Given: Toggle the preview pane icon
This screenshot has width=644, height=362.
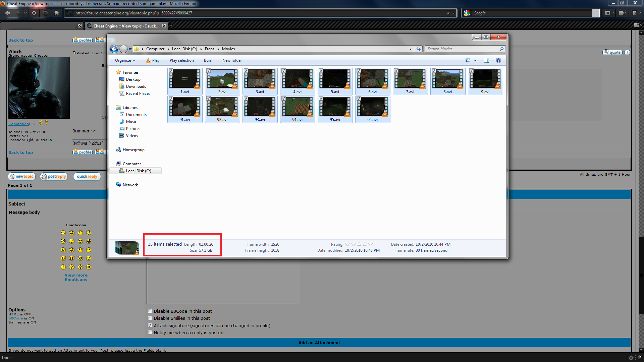Looking at the screenshot, I should pos(486,60).
